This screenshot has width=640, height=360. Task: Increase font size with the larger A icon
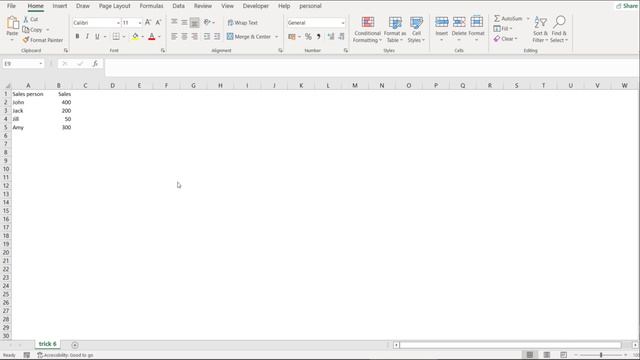point(148,23)
